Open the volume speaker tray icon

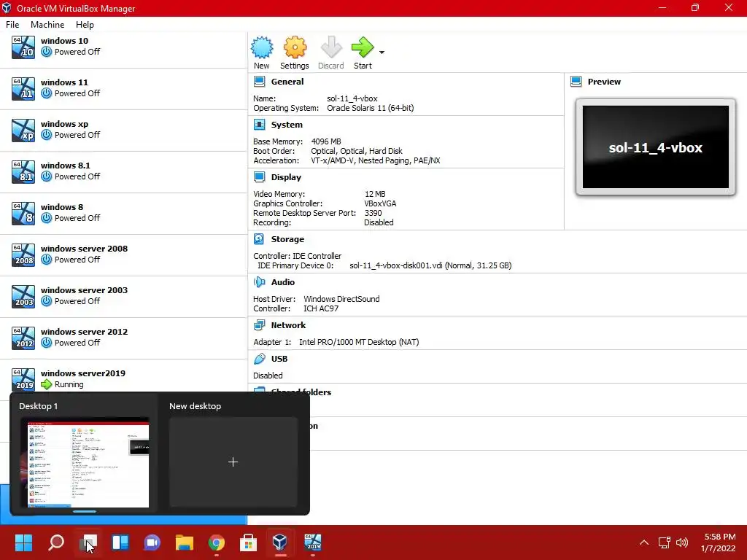pyautogui.click(x=682, y=542)
